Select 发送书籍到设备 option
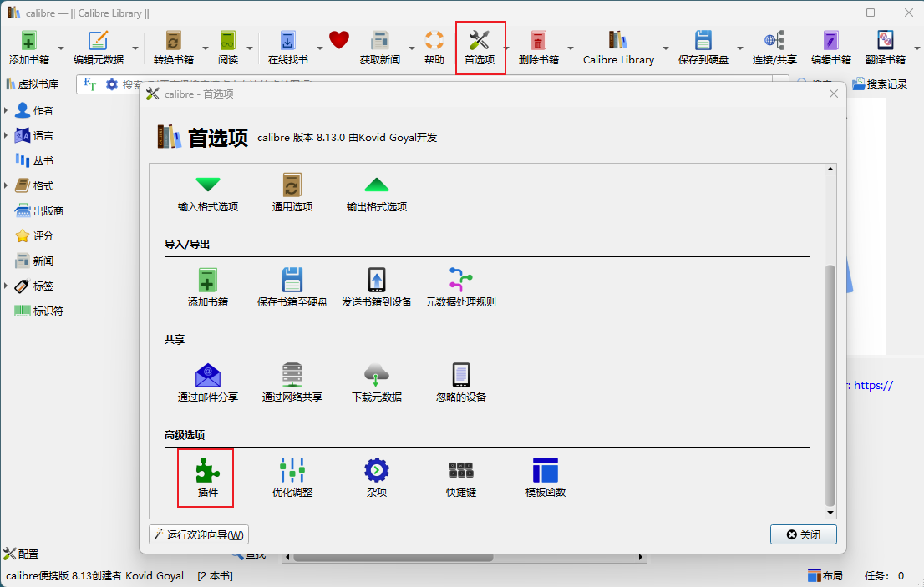The height and width of the screenshot is (587, 924). pos(376,287)
